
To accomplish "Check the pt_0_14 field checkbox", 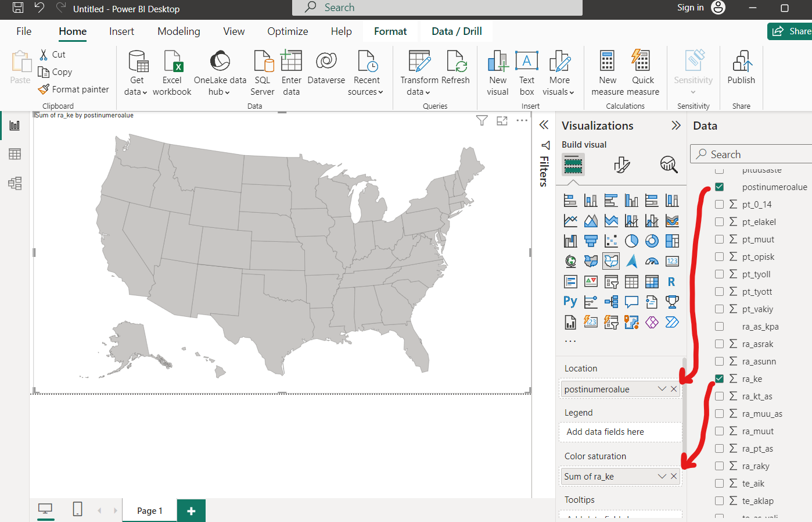I will [719, 204].
